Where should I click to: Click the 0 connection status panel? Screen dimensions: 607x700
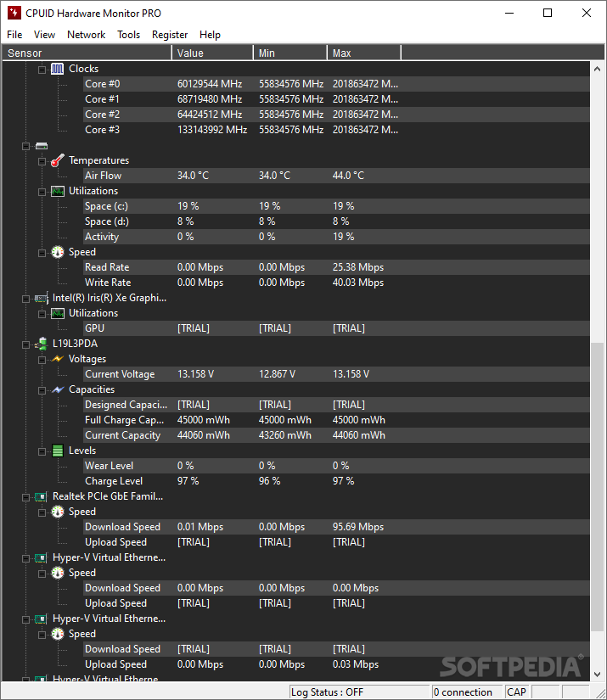point(467,692)
